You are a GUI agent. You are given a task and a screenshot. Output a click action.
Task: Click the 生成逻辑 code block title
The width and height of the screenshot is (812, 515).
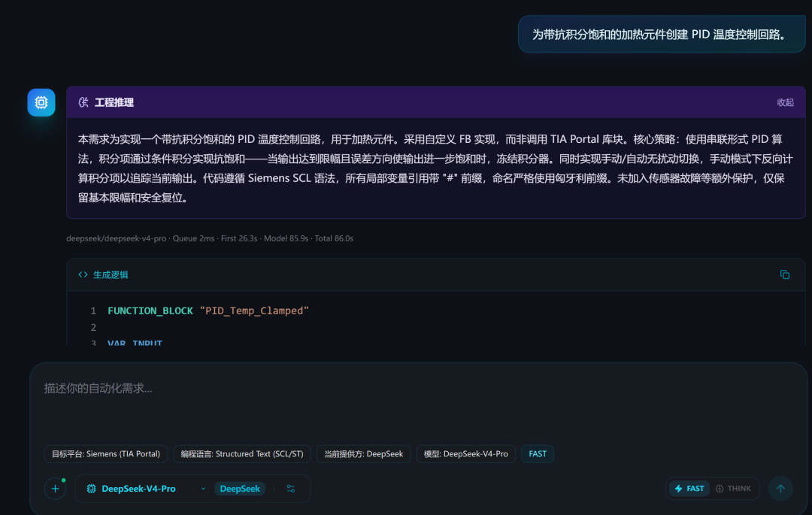click(x=111, y=275)
